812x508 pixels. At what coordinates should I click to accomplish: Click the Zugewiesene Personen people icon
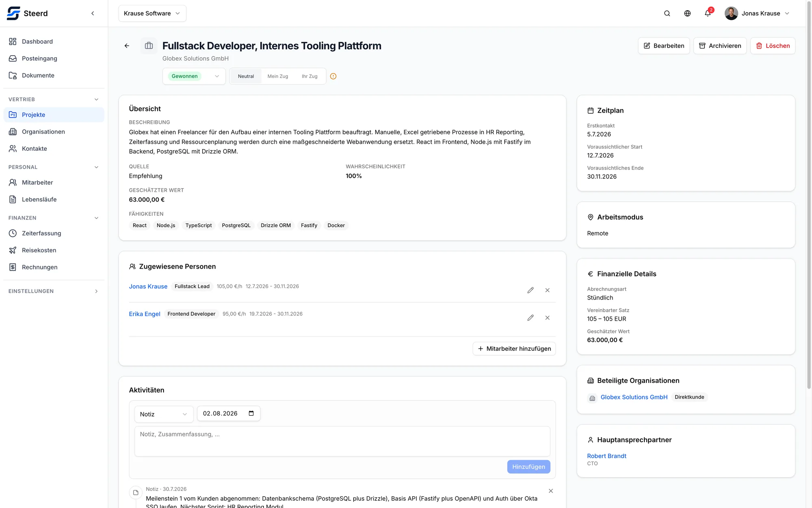[132, 267]
